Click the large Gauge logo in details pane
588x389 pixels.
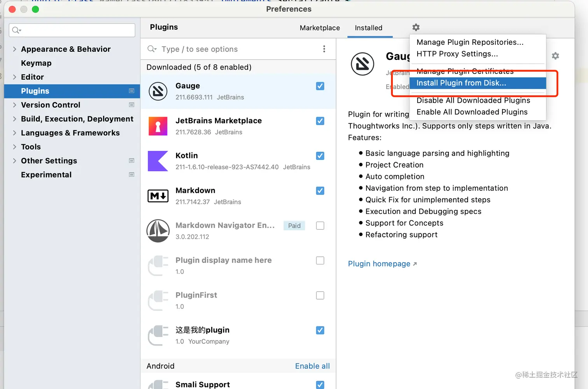point(362,64)
